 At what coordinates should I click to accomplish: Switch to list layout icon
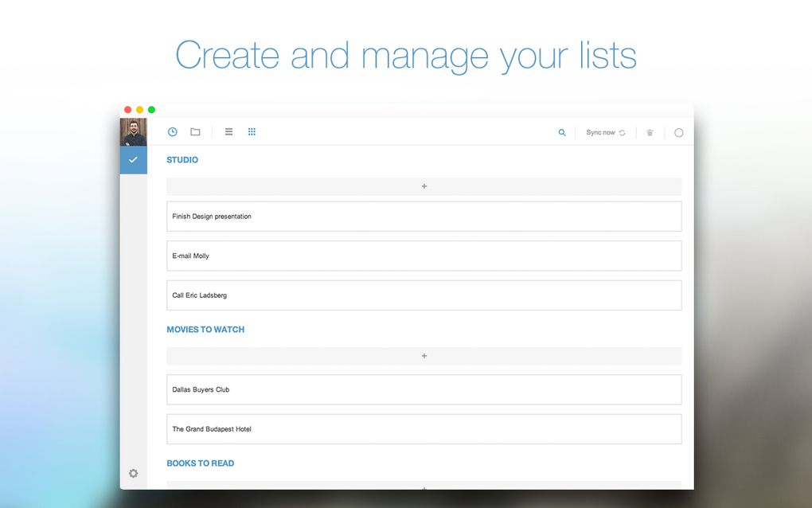(228, 132)
